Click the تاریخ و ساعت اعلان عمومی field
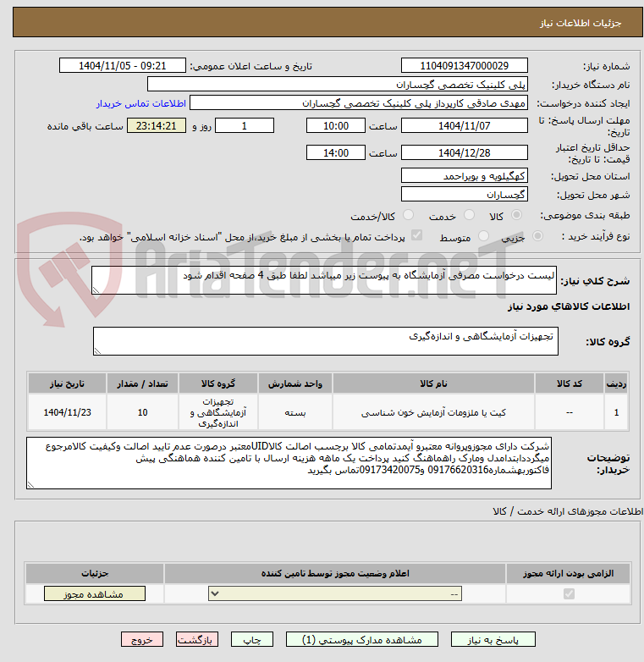The image size is (644, 662). 123,66
